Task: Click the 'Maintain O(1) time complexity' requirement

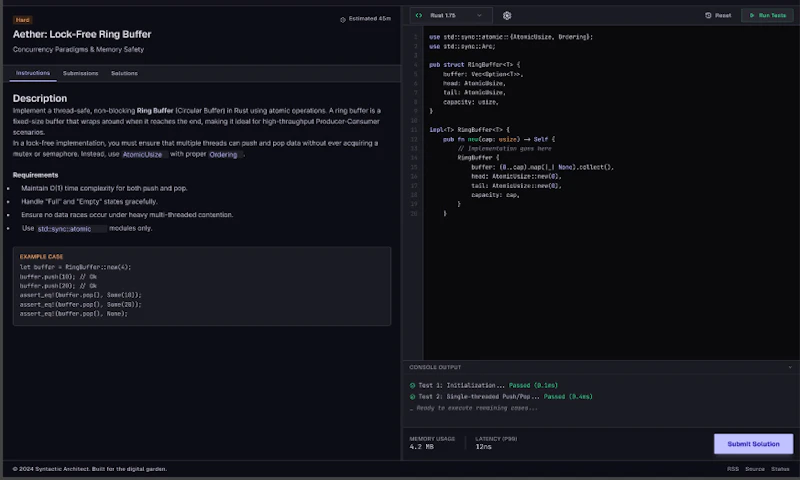Action: pyautogui.click(x=104, y=188)
